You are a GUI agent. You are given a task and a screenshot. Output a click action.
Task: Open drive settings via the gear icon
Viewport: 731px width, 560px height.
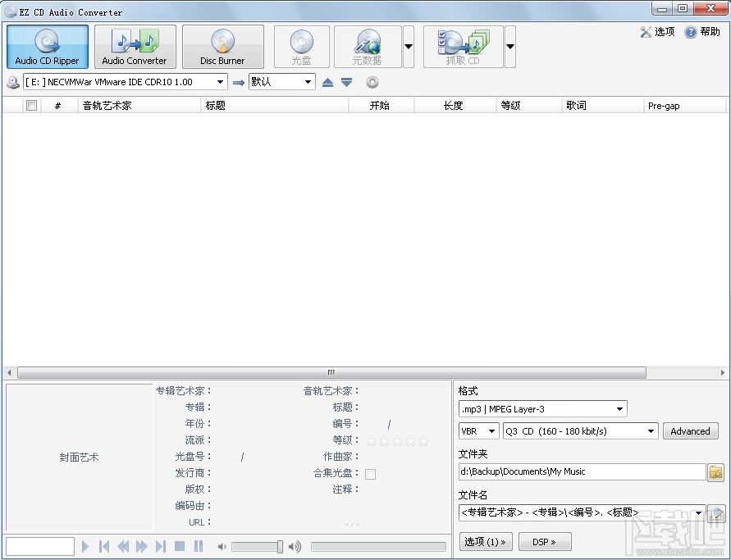[x=372, y=82]
